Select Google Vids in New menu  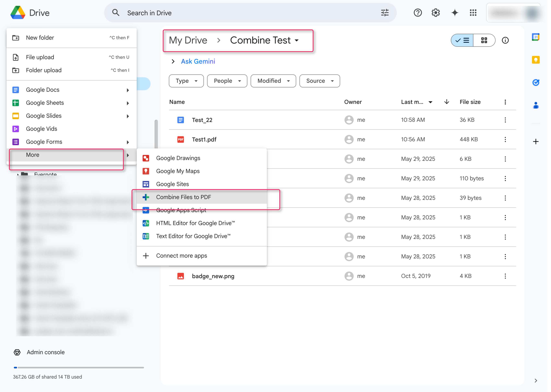coord(71,129)
